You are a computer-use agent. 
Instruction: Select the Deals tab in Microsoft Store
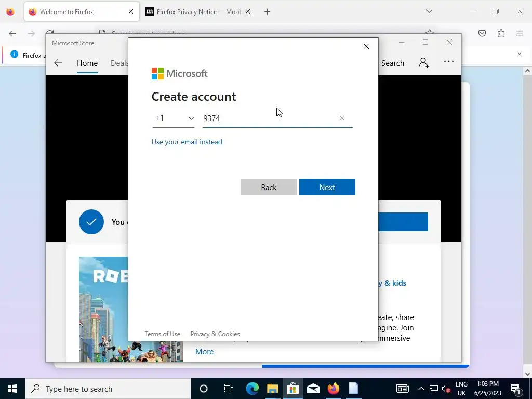(x=119, y=63)
